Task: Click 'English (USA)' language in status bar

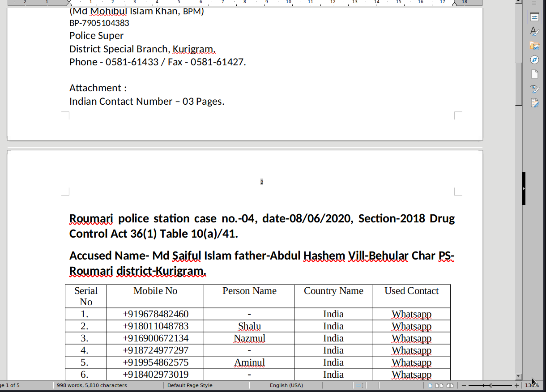Action: (286, 385)
